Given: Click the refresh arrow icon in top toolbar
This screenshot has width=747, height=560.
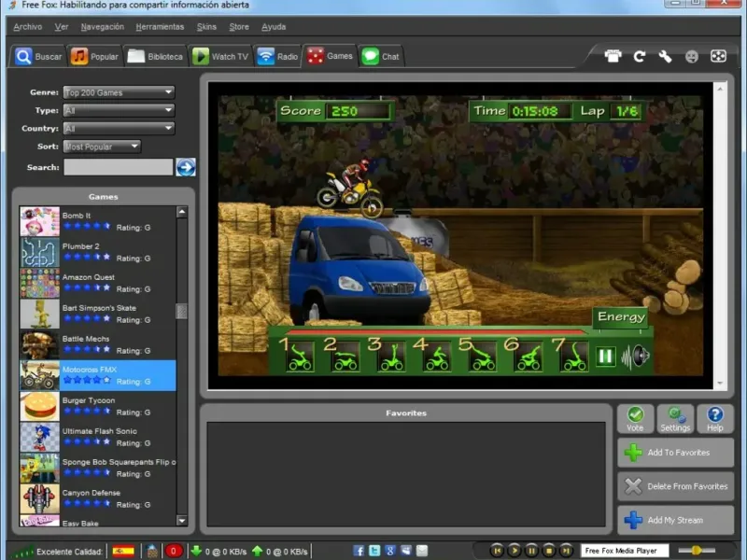Looking at the screenshot, I should (x=640, y=56).
